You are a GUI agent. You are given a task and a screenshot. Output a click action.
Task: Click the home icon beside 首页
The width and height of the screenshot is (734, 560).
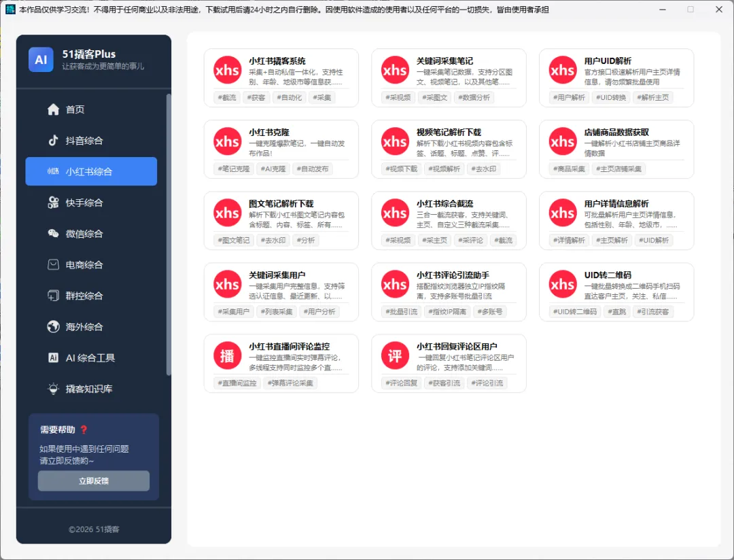[x=54, y=109]
